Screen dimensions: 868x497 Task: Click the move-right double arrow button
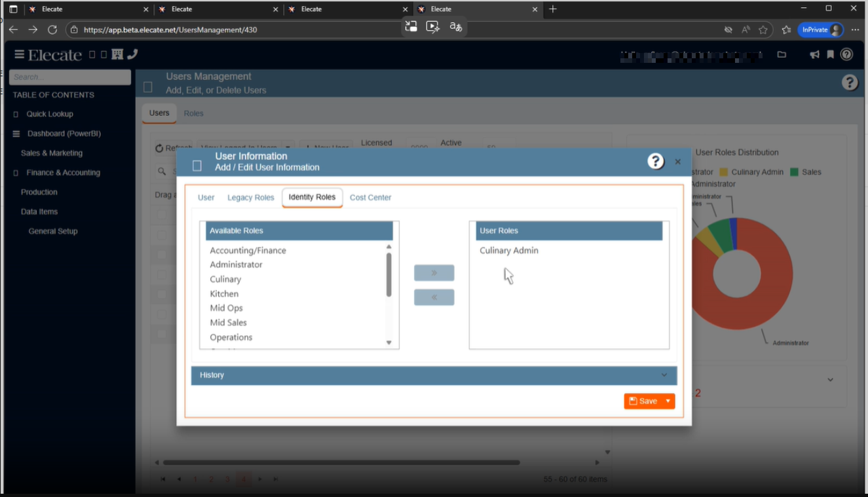pos(434,273)
